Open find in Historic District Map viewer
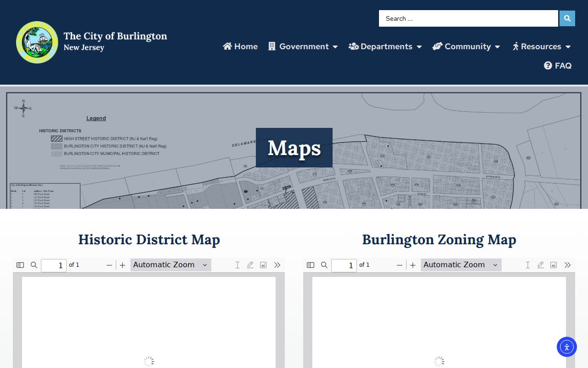588x368 pixels. [34, 265]
